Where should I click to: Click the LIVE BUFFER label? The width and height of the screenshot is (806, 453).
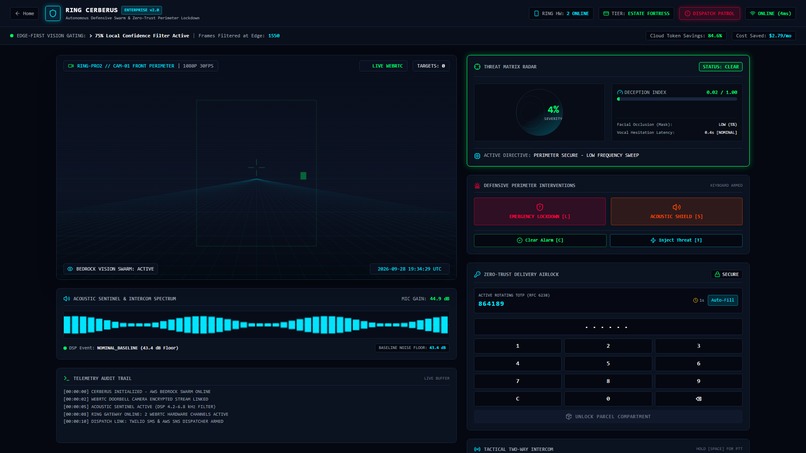coord(436,378)
